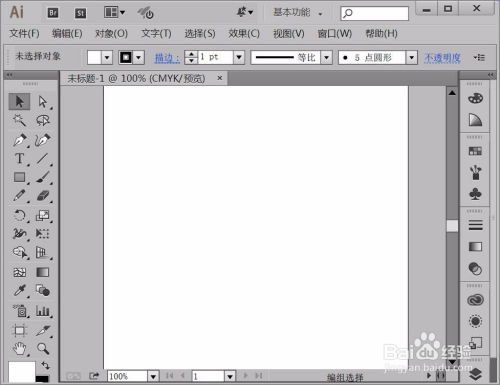Select the Rectangle tool
Screen dimensions: 500x385
(x=19, y=177)
